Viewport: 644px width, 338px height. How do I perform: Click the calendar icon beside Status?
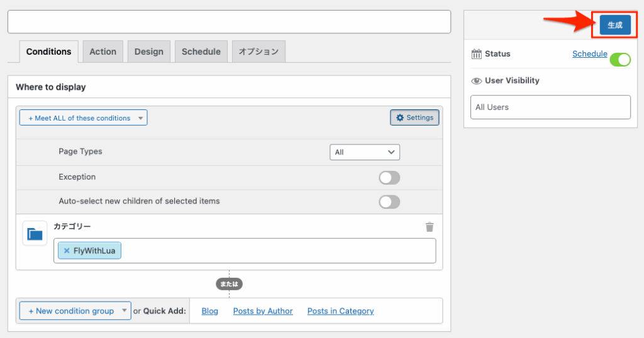coord(477,54)
